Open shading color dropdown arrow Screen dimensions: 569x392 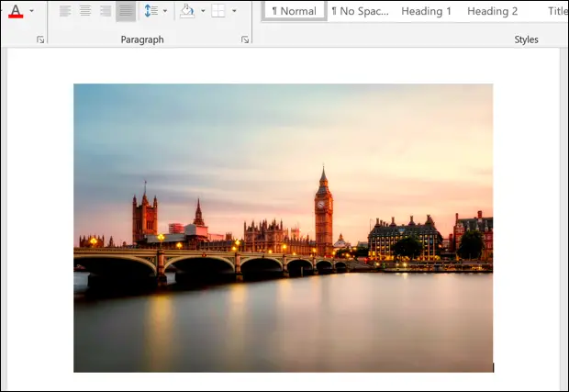click(203, 11)
